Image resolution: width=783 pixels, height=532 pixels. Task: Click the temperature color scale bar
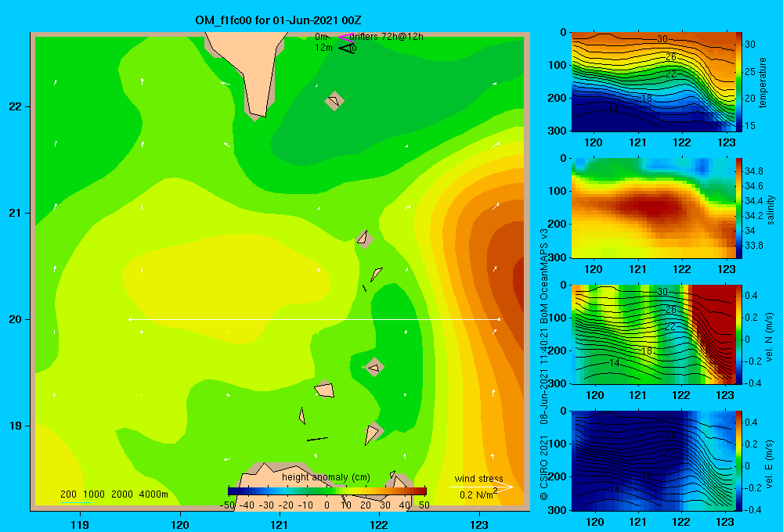(x=739, y=82)
